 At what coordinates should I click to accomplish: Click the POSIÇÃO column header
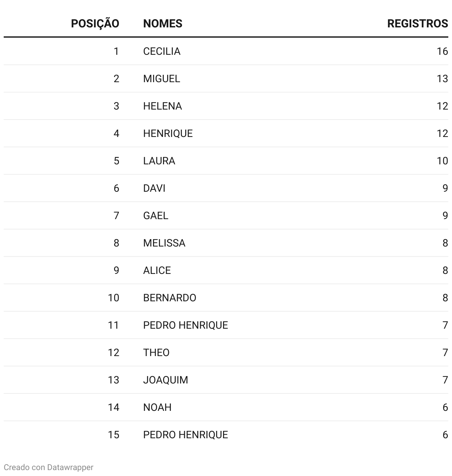95,23
